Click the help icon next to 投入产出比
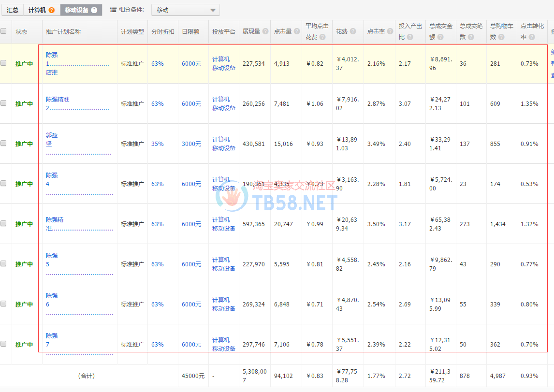Viewport: 554px width, 392px height. coord(410,37)
